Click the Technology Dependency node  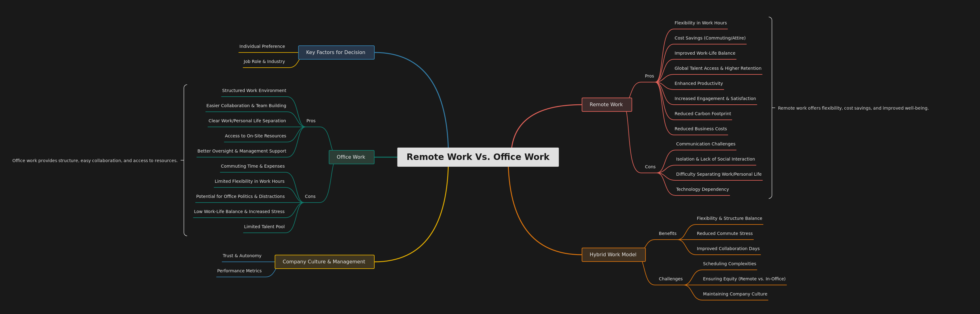702,189
